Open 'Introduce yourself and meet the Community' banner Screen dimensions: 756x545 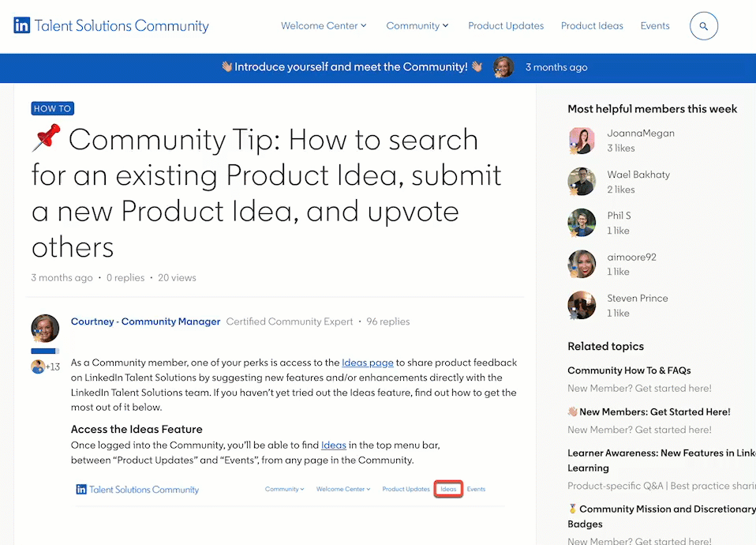pos(351,67)
